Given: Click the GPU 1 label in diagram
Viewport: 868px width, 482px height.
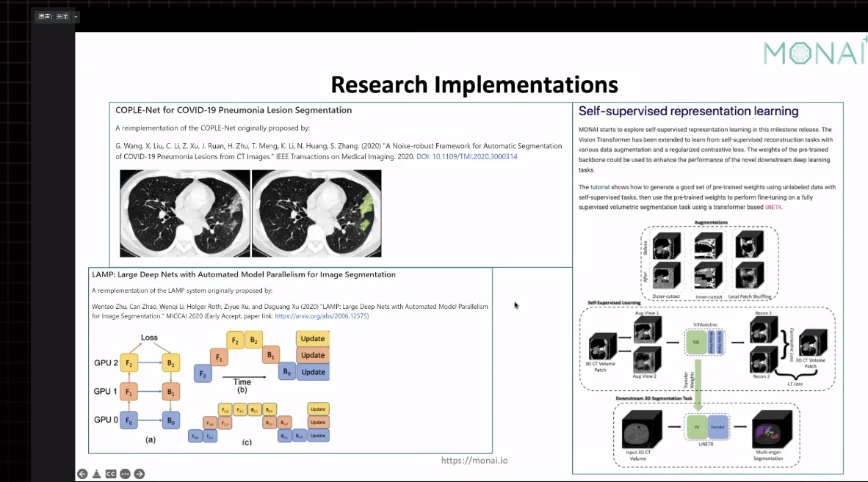Looking at the screenshot, I should coord(106,391).
